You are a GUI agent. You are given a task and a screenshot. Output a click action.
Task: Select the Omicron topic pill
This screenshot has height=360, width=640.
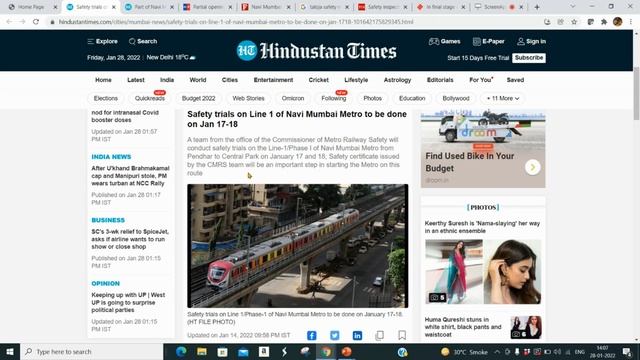293,98
